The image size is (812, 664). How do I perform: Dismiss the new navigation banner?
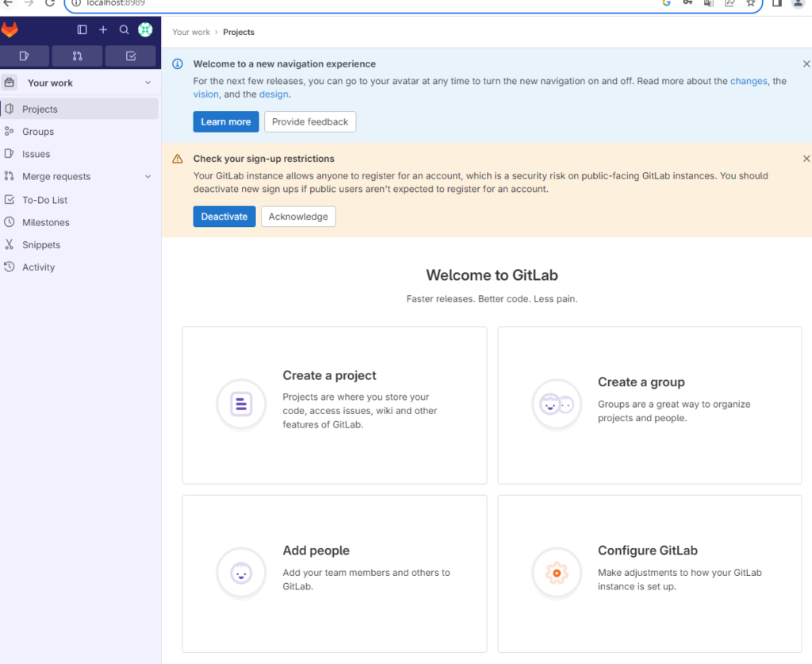pyautogui.click(x=806, y=64)
